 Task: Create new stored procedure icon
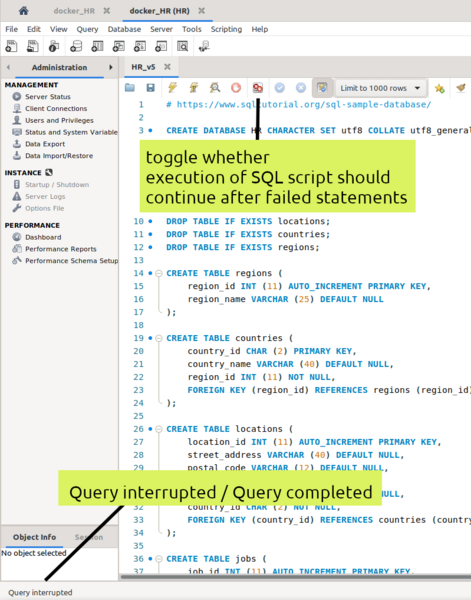[139, 46]
